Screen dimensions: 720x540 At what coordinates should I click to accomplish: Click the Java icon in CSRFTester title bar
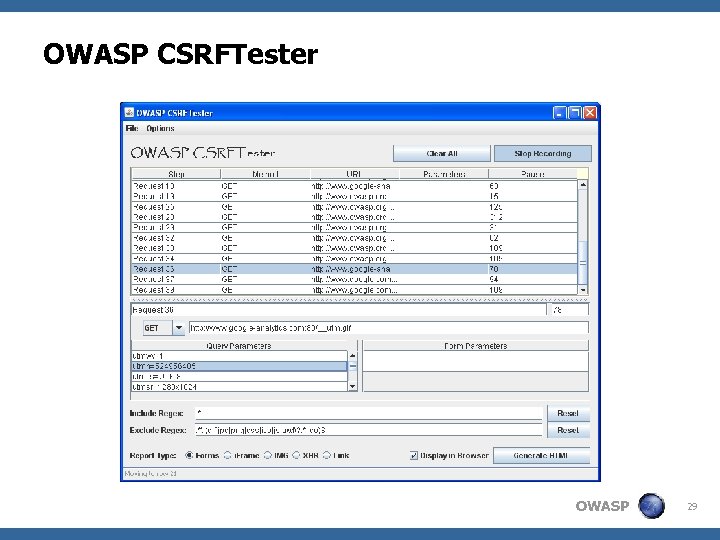pyautogui.click(x=129, y=112)
